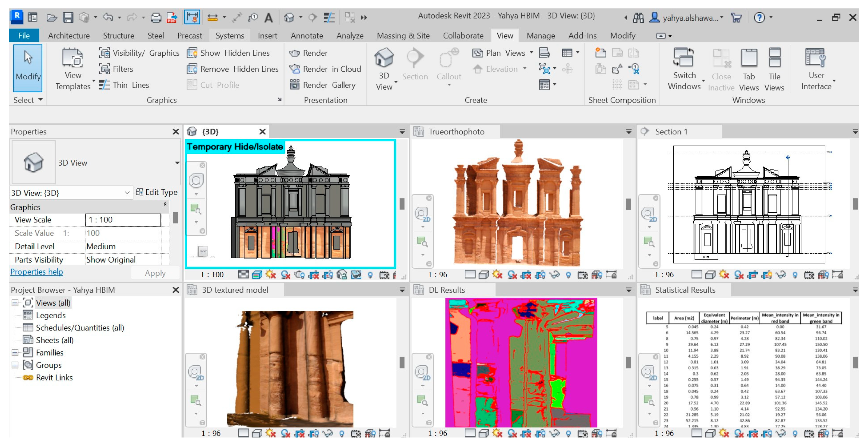Activate the Trueorthophoto view tab
This screenshot has height=447, width=868.
(x=456, y=132)
